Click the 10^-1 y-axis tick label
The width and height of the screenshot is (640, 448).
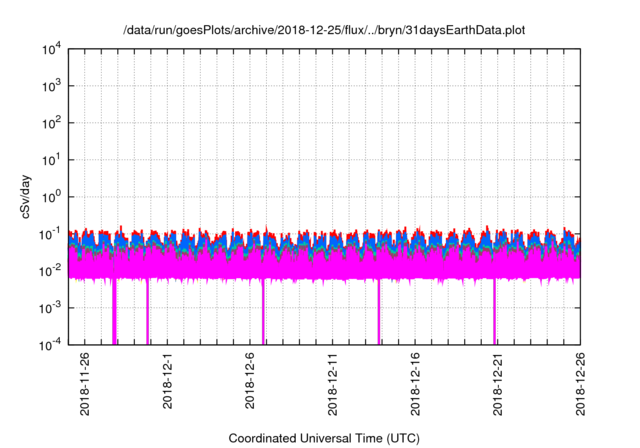click(x=51, y=235)
